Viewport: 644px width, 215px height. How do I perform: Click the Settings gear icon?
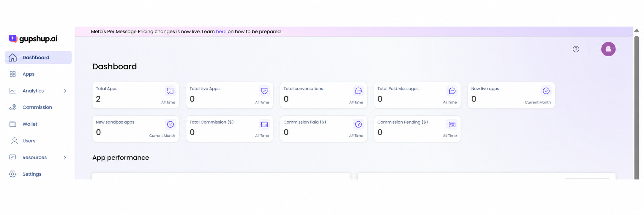(x=12, y=174)
